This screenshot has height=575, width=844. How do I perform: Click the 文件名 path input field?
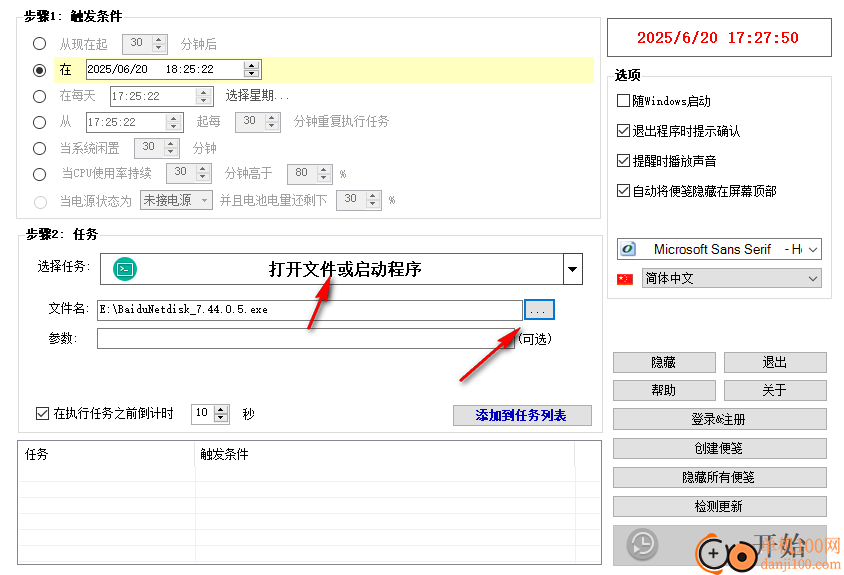coord(310,310)
